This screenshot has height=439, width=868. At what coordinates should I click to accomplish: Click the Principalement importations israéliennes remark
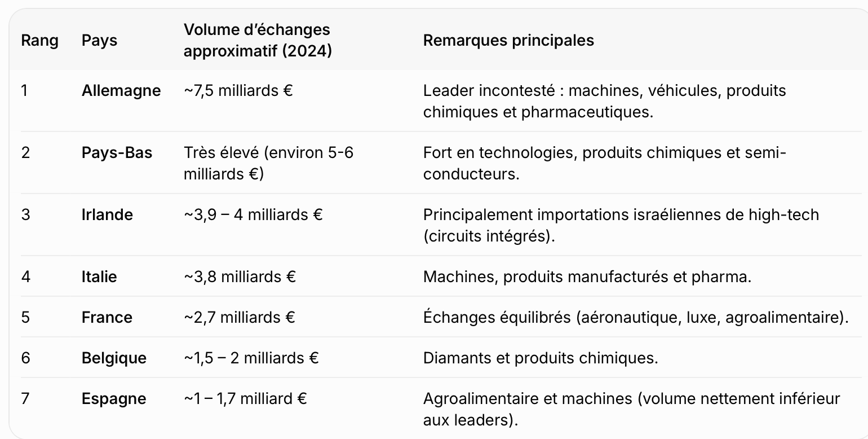click(x=621, y=225)
